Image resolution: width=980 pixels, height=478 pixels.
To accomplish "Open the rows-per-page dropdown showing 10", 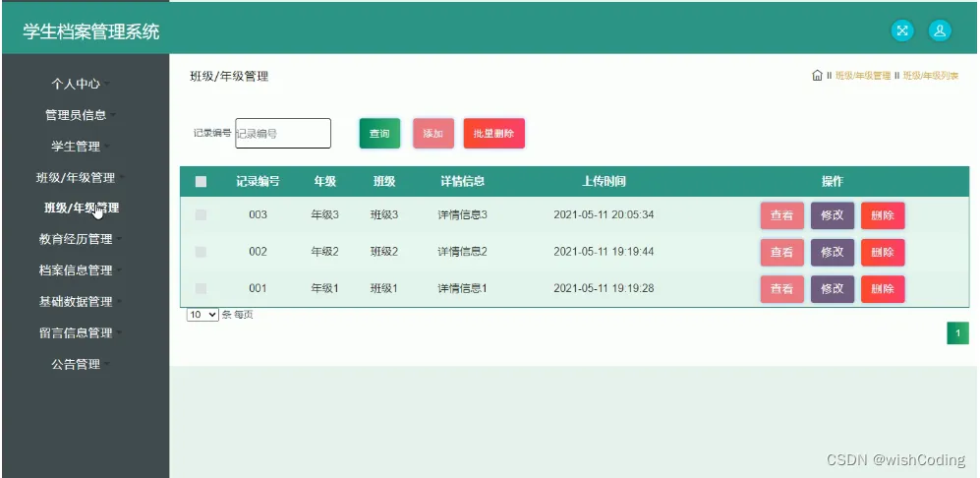I will [202, 315].
